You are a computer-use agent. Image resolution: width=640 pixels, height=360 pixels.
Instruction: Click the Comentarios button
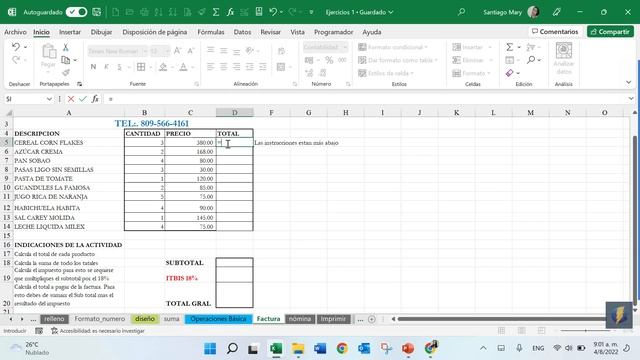click(x=555, y=31)
